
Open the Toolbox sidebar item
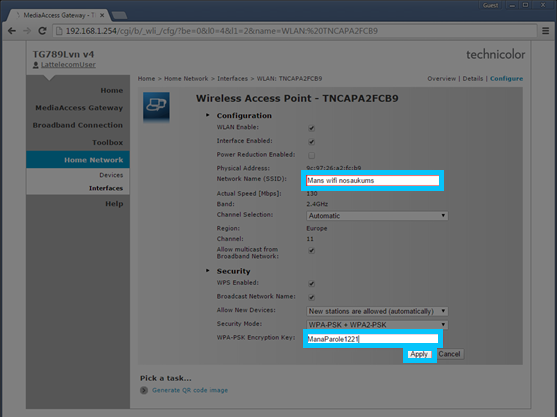108,143
